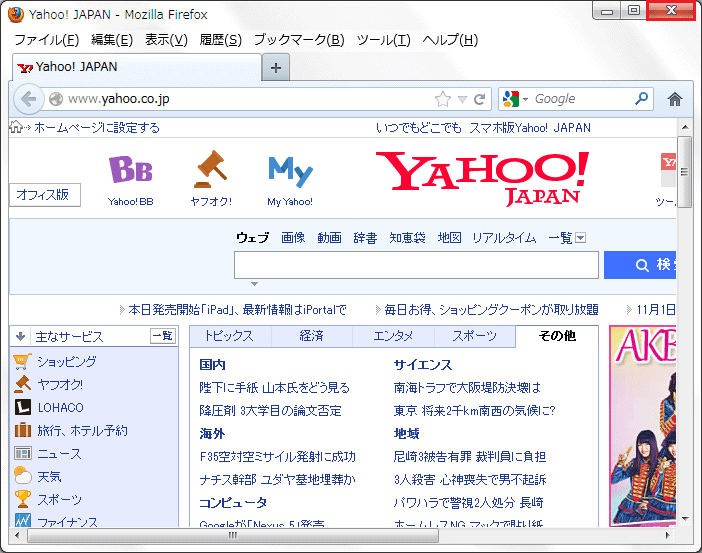Open the URL history dropdown arrow
This screenshot has width=702, height=553.
[x=462, y=99]
